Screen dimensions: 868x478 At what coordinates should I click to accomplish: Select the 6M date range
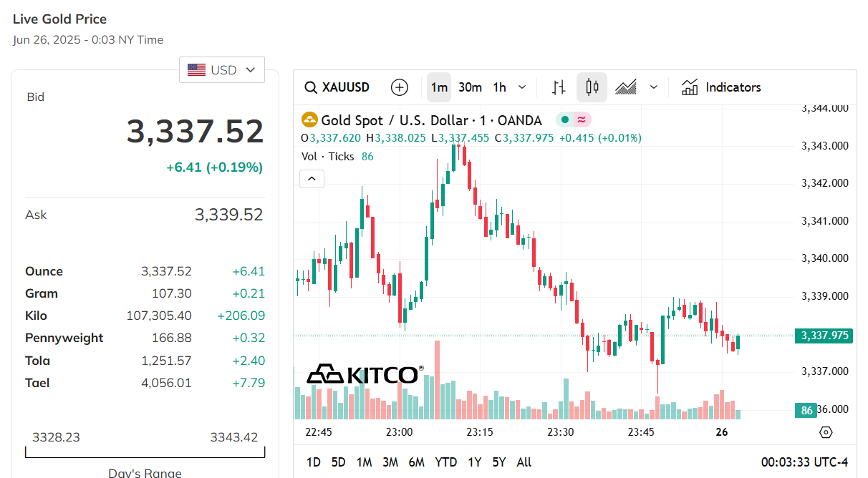click(x=417, y=462)
